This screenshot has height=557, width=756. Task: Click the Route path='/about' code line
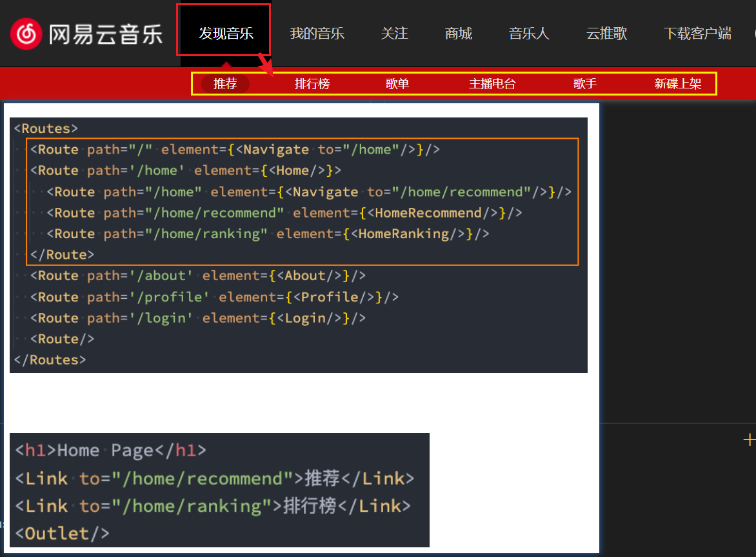coord(197,276)
